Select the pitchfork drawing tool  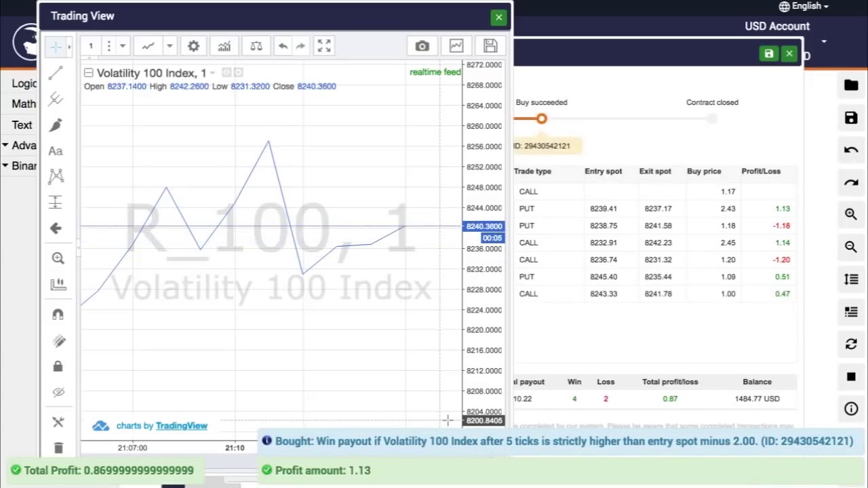point(56,99)
